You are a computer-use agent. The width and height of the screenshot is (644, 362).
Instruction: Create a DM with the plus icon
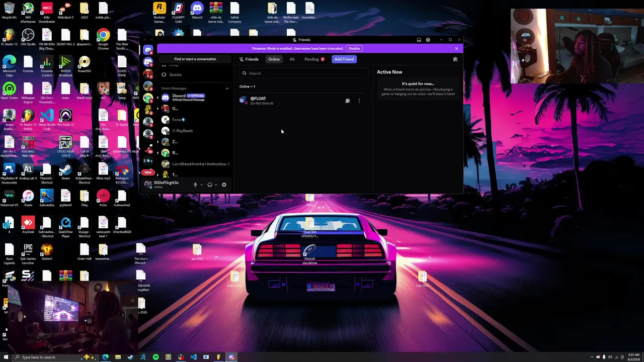tap(227, 88)
